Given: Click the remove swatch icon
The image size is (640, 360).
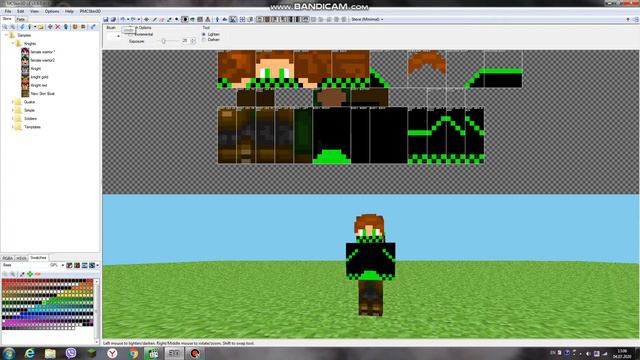Looking at the screenshot, I should (x=38, y=274).
